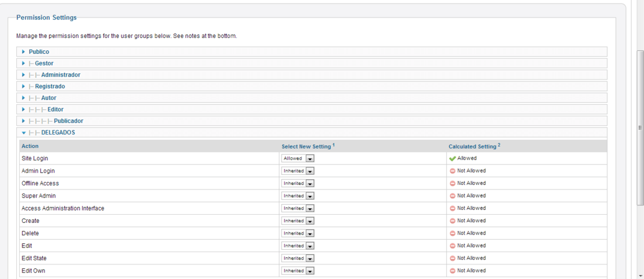
Task: Open Delete permission dropdown
Action: (x=298, y=233)
